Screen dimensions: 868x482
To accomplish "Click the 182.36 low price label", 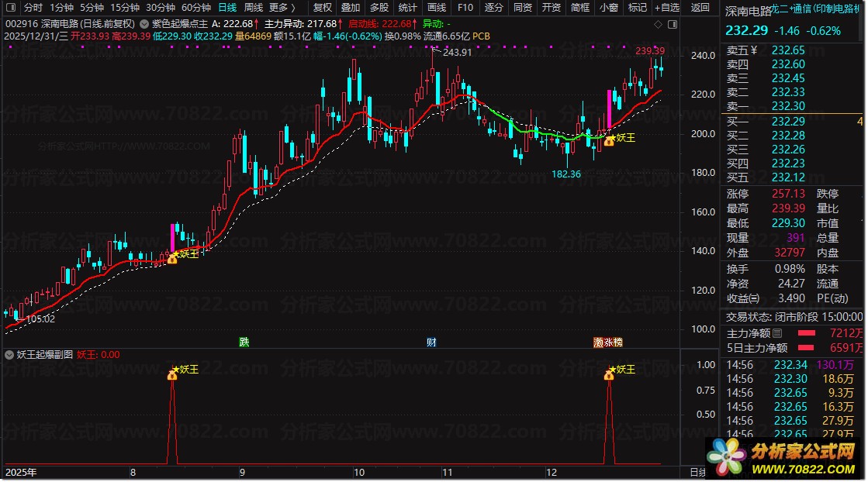I will 566,174.
